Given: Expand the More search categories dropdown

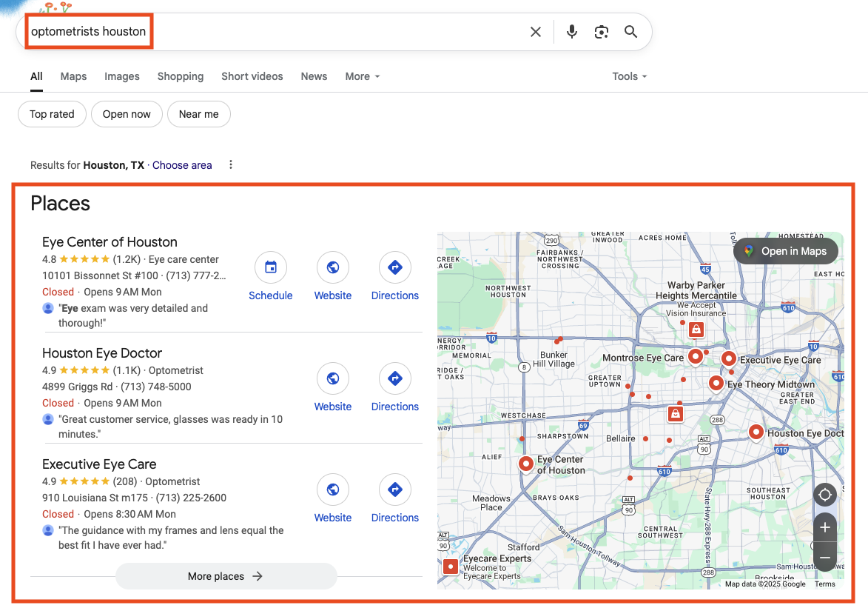Looking at the screenshot, I should [362, 76].
